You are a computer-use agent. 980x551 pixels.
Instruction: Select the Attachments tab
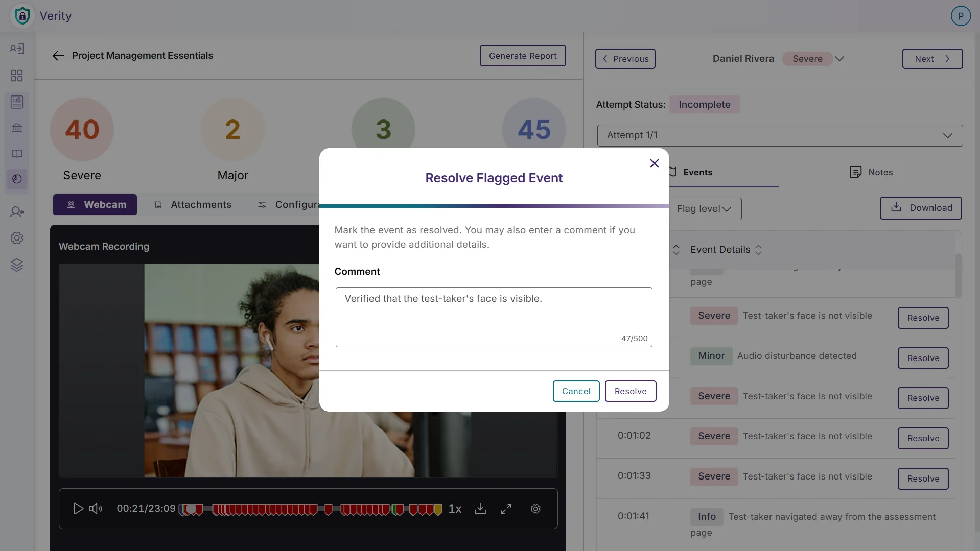tap(193, 205)
